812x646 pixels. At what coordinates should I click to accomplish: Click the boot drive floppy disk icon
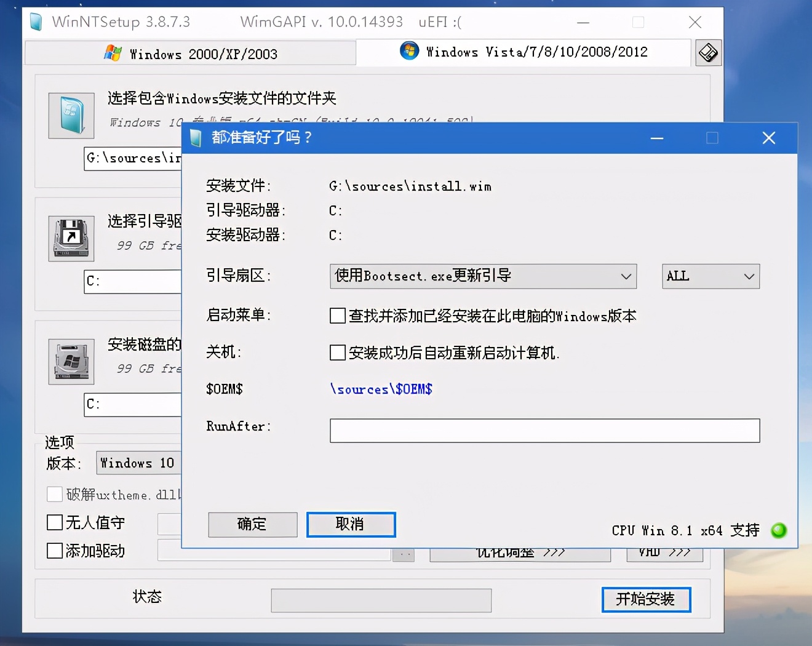(71, 238)
